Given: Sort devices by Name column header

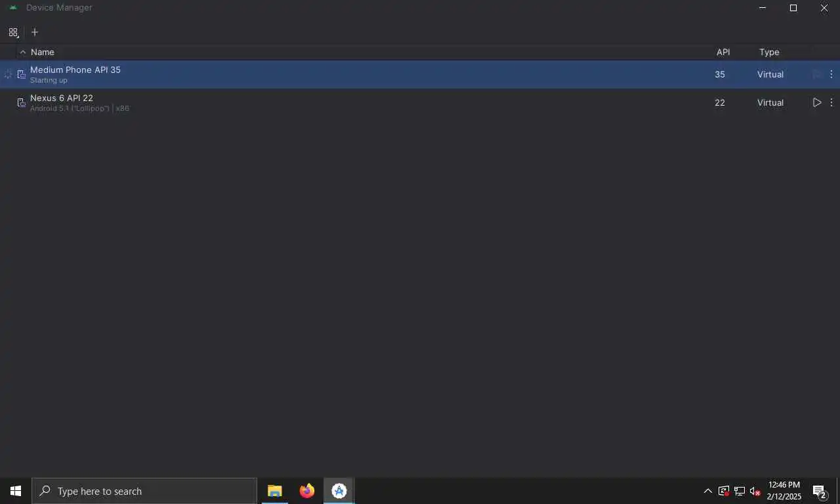Looking at the screenshot, I should (42, 52).
